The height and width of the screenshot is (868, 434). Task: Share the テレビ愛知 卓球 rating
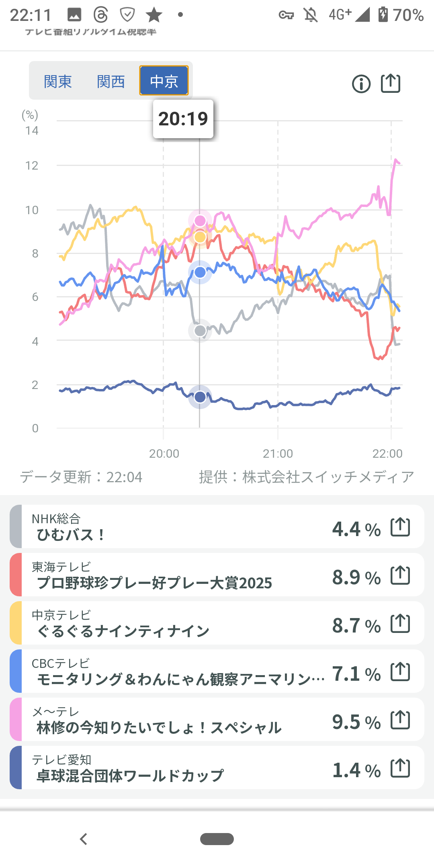(400, 768)
